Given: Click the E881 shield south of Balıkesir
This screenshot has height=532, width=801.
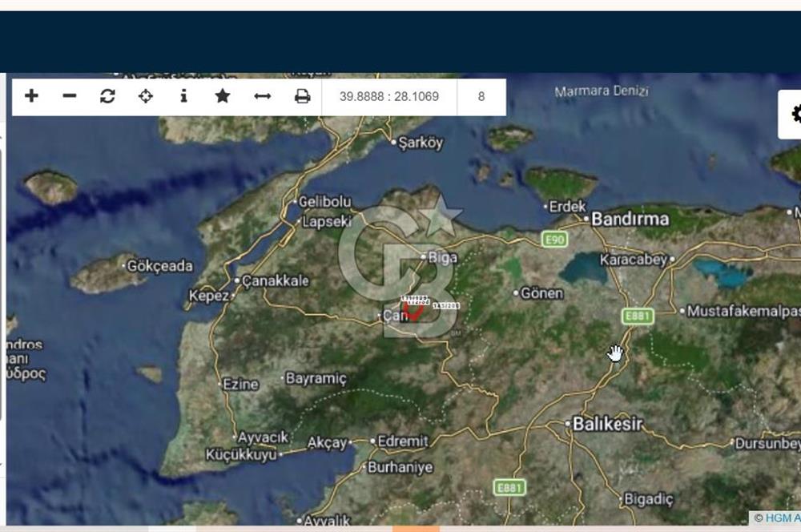Looking at the screenshot, I should click(x=509, y=488).
